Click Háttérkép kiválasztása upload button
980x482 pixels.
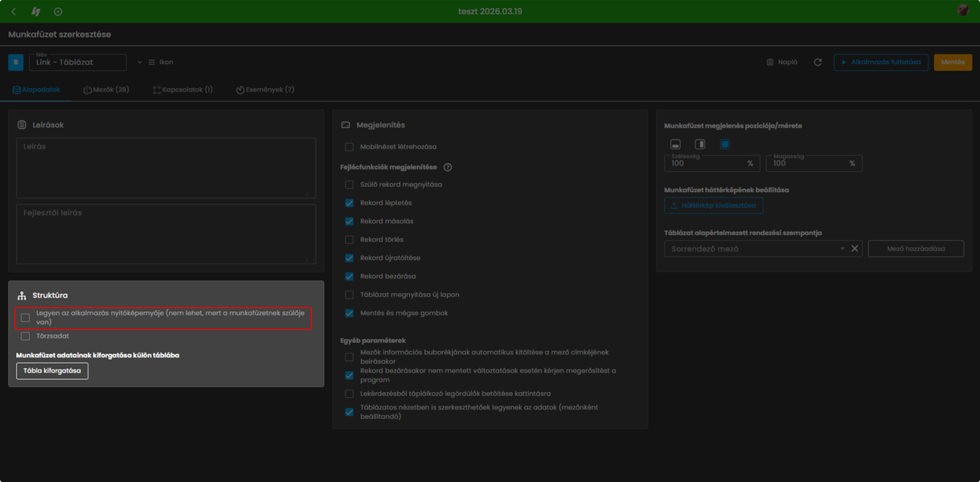pyautogui.click(x=713, y=206)
